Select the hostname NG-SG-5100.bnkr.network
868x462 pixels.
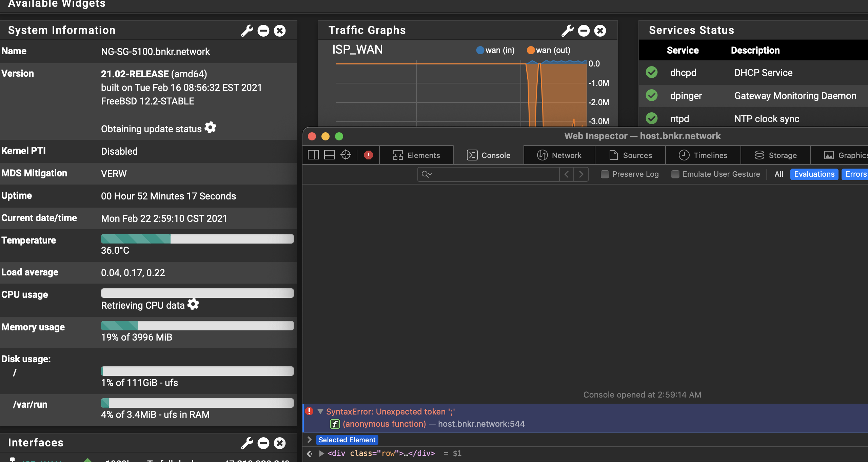click(x=155, y=52)
